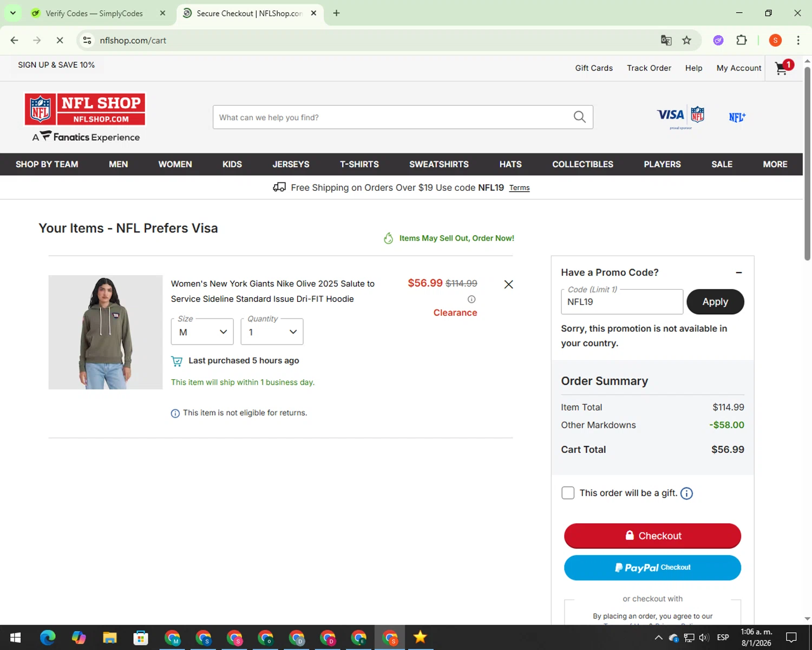Click the price info icon above Clearance

coord(472,300)
